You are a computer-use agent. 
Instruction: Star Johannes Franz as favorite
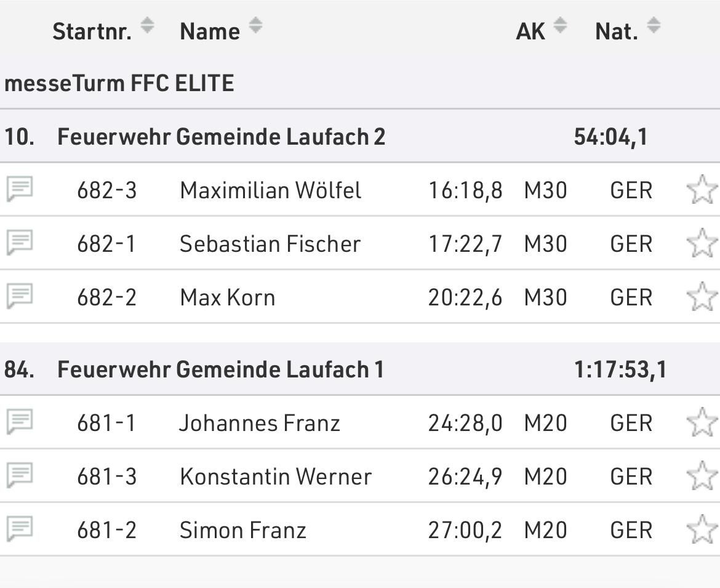click(x=702, y=422)
